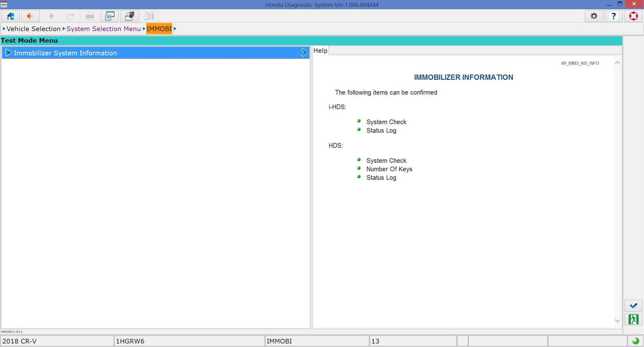Click System Check under i-HDS

click(386, 122)
